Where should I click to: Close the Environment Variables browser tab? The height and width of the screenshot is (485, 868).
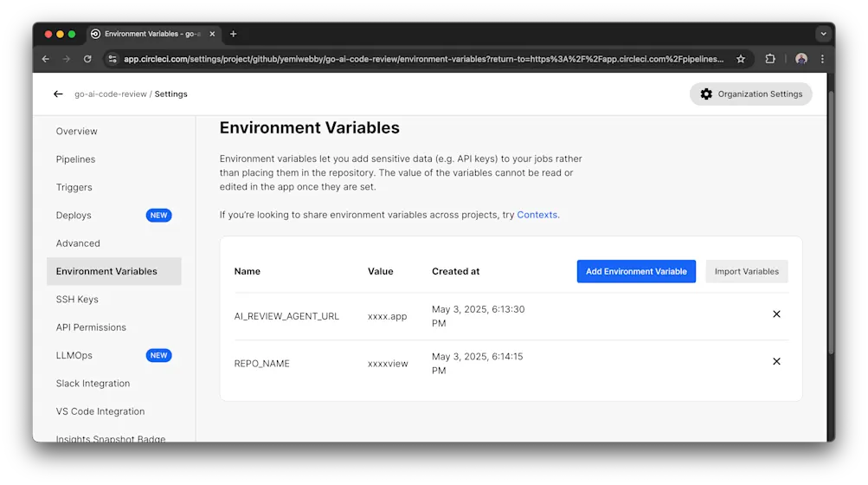(212, 34)
